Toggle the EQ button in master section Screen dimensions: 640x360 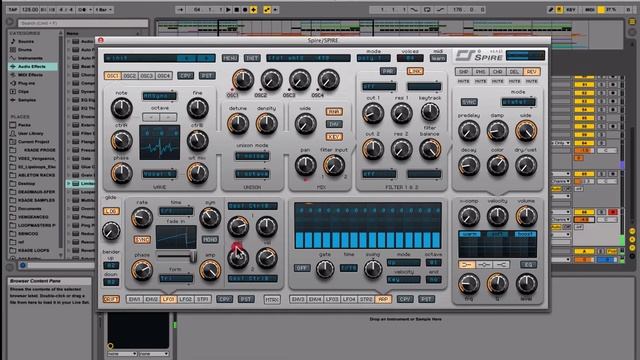pos(528,265)
